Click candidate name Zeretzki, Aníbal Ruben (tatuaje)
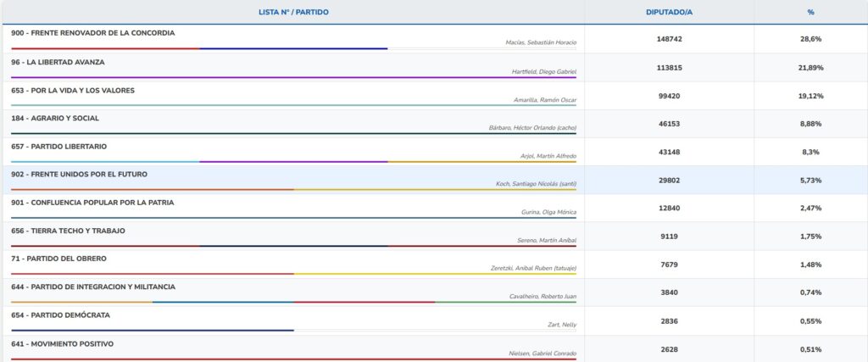Screen dimensions: 868x362 point(534,269)
